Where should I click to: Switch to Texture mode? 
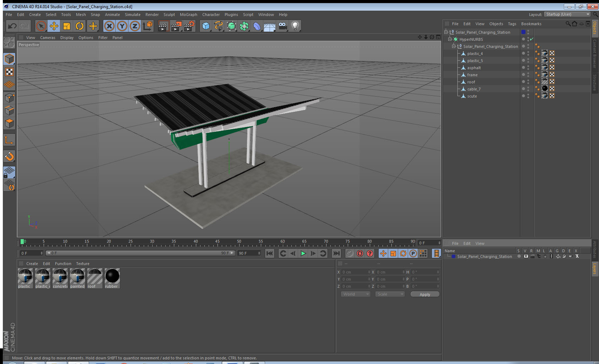click(x=9, y=72)
